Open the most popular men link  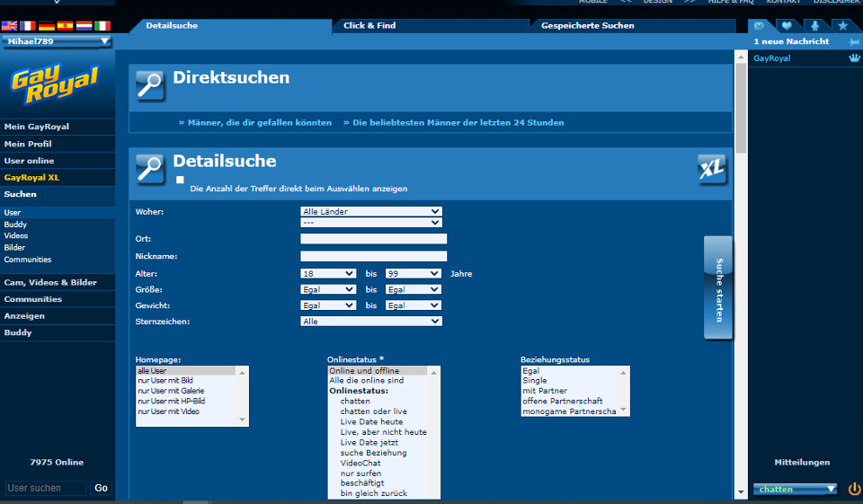click(x=458, y=122)
